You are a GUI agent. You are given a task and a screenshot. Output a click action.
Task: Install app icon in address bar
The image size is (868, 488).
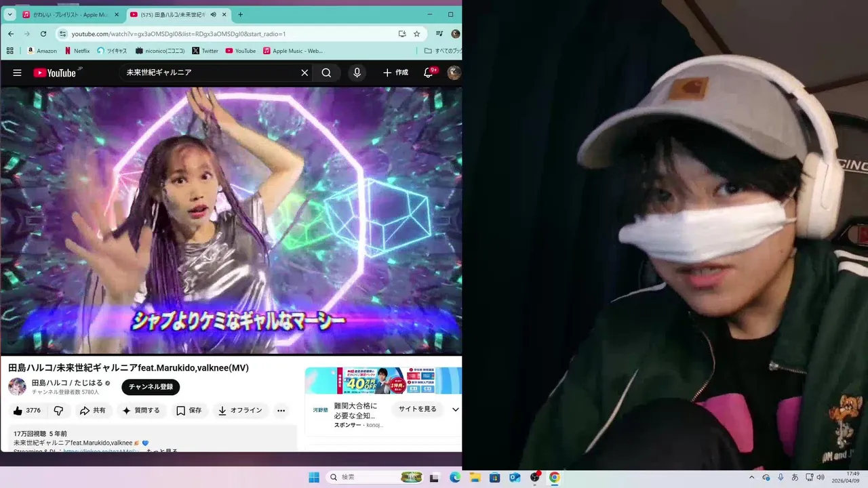[402, 34]
